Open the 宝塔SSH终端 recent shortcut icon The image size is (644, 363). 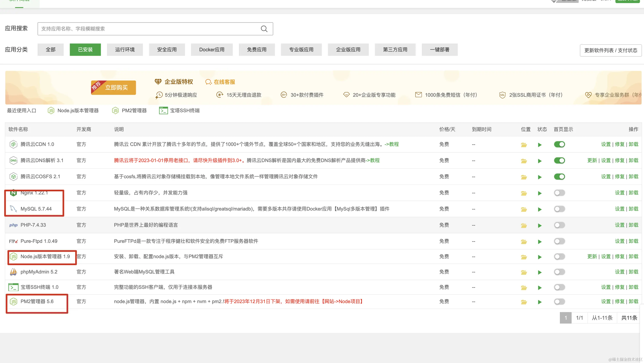point(163,111)
